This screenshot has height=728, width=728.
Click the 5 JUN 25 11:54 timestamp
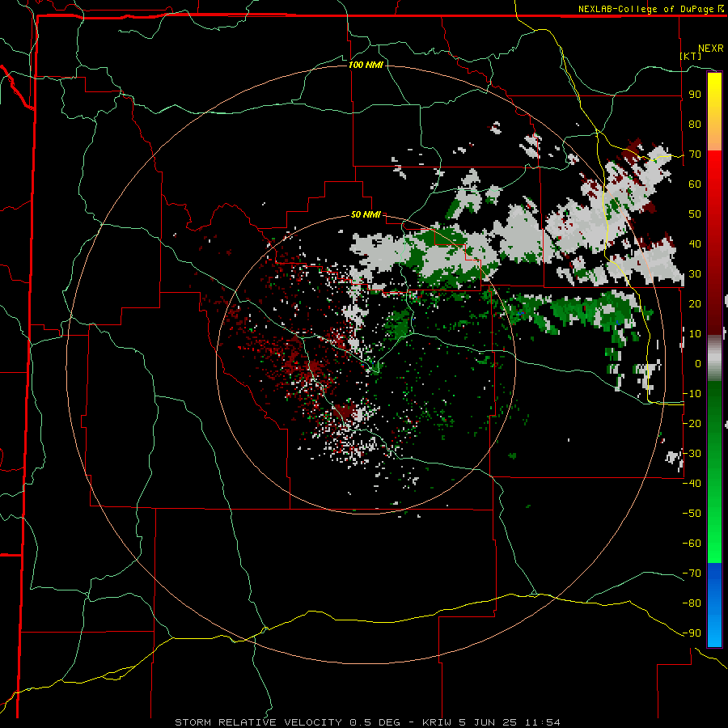click(x=510, y=722)
